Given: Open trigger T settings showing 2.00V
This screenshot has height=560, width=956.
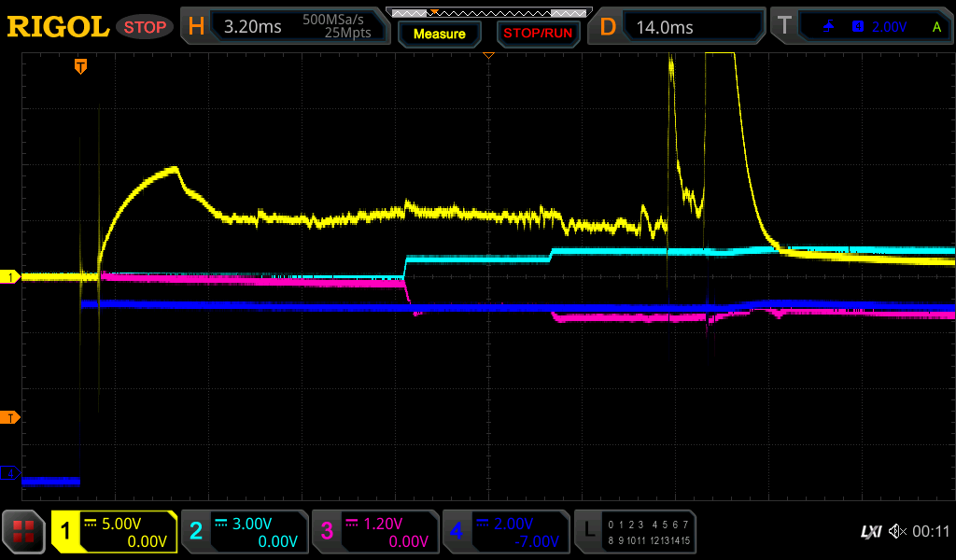Looking at the screenshot, I should pos(860,26).
